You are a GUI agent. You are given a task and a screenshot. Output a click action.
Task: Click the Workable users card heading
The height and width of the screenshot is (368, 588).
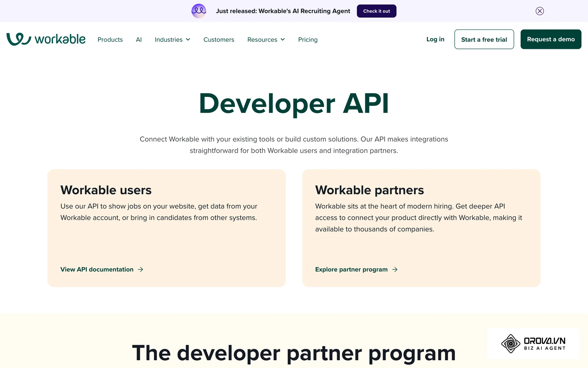(106, 190)
